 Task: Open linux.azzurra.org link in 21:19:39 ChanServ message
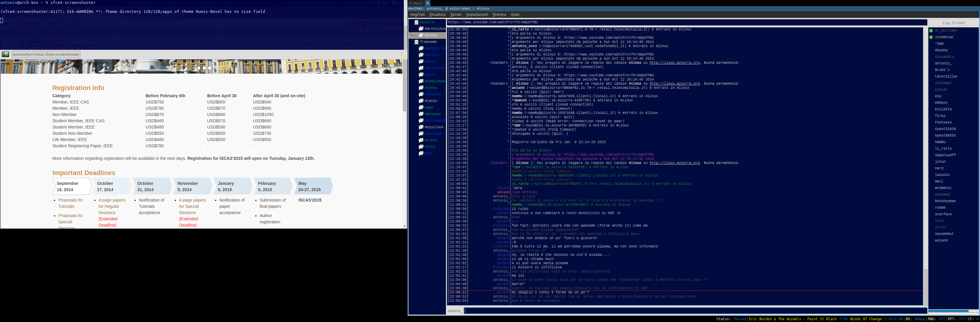coord(674,163)
